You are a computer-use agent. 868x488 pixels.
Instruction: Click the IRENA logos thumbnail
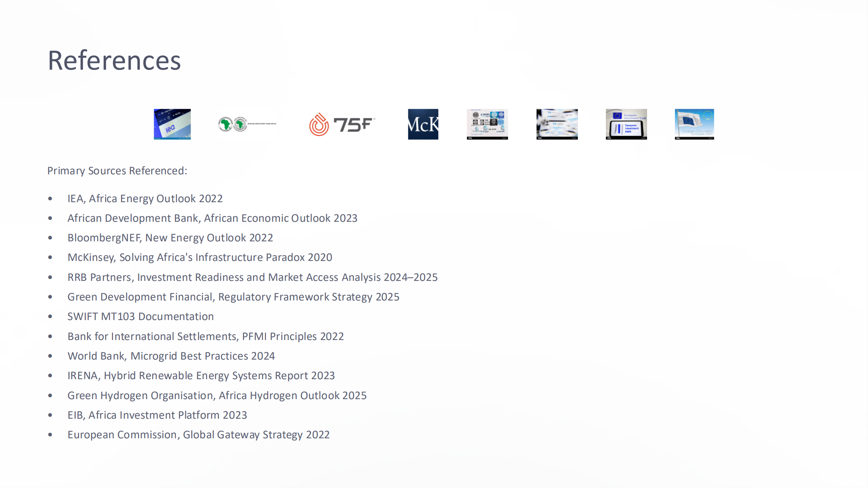click(557, 124)
